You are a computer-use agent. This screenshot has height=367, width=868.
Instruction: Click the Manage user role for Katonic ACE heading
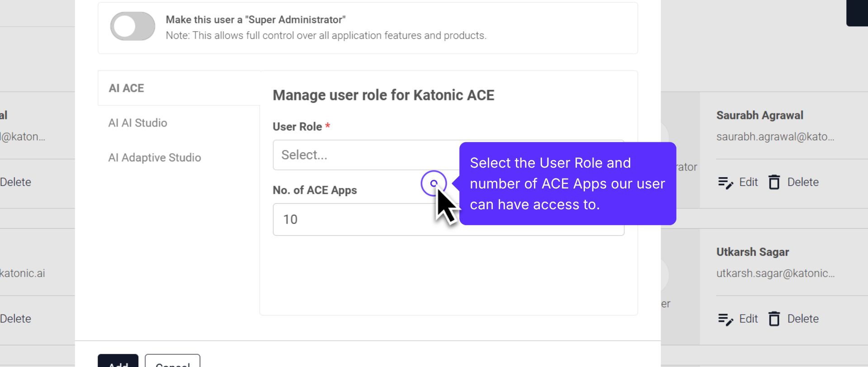point(383,95)
